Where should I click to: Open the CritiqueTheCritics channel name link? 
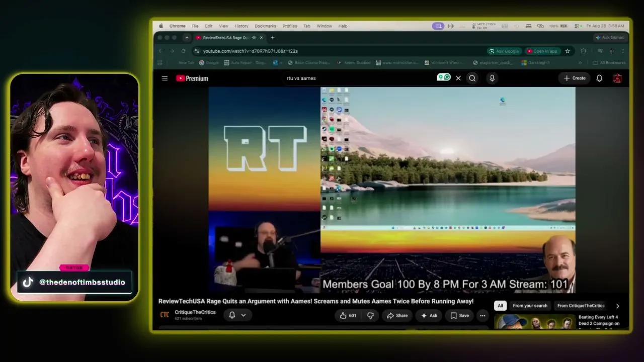pos(195,312)
